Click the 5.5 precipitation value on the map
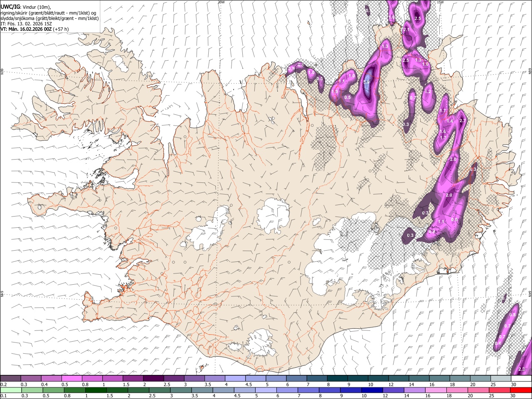The image size is (532, 399). pyautogui.click(x=366, y=82)
